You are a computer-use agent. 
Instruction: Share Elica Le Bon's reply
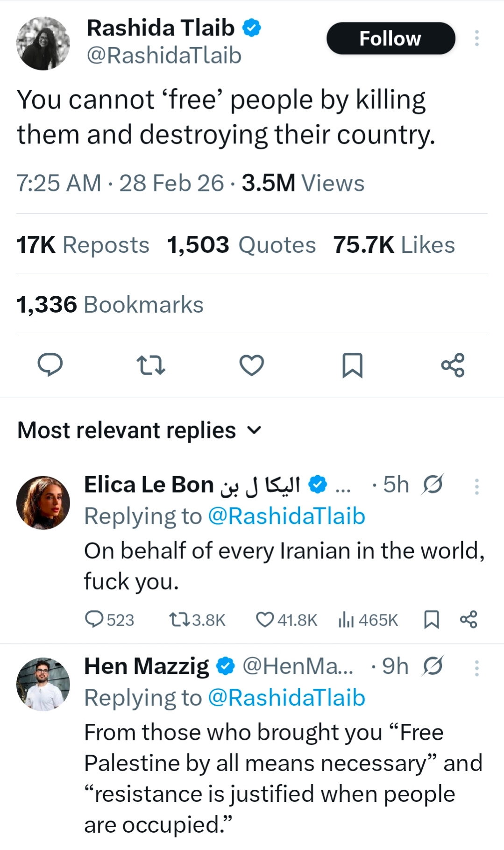coord(469,620)
